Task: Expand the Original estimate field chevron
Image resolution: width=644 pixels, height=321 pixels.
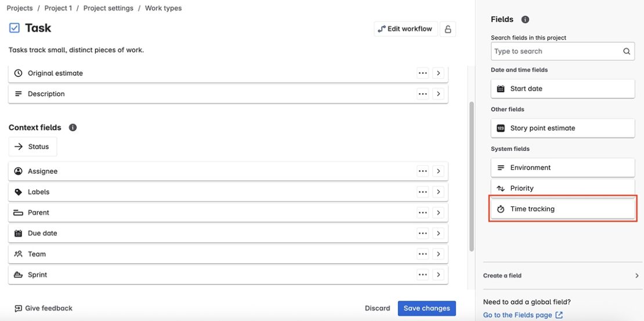Action: [x=438, y=73]
